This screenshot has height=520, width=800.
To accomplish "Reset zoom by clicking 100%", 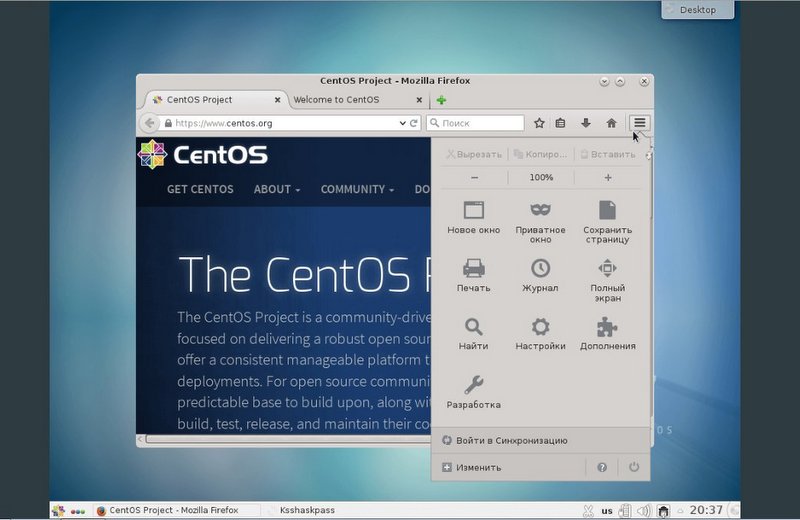I will [x=541, y=178].
